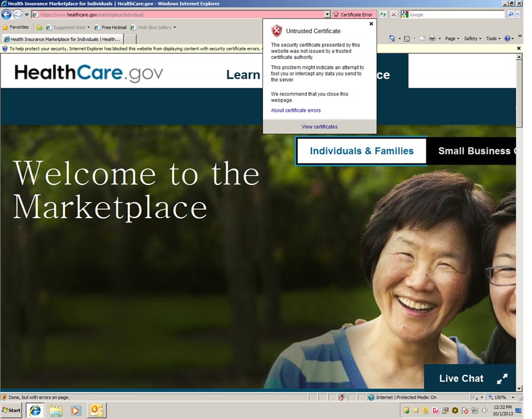Viewport: 532px width, 419px height.
Task: Open the About certificate errors link
Action: (x=295, y=111)
